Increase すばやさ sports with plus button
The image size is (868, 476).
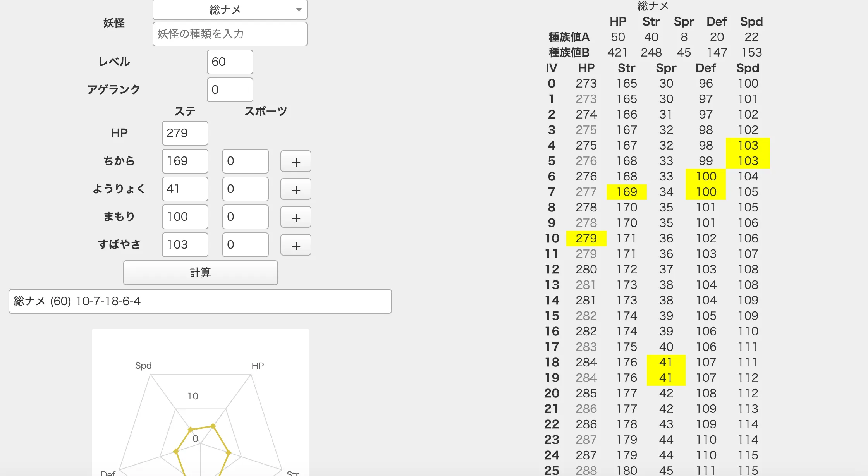[x=296, y=245]
